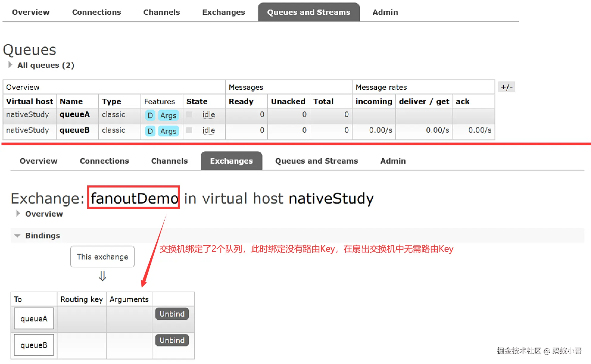Expand the All queues (2) section
The width and height of the screenshot is (591, 364).
[x=45, y=65]
